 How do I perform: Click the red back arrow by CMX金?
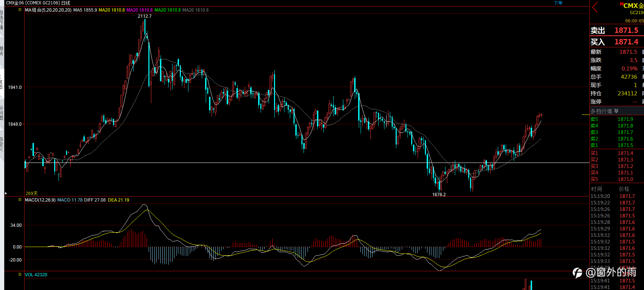pyautogui.click(x=595, y=7)
